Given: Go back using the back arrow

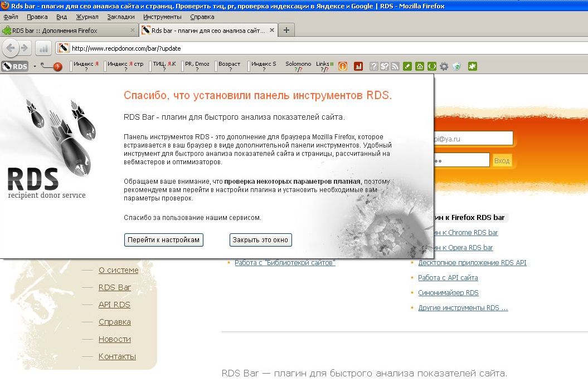Looking at the screenshot, I should 11,48.
